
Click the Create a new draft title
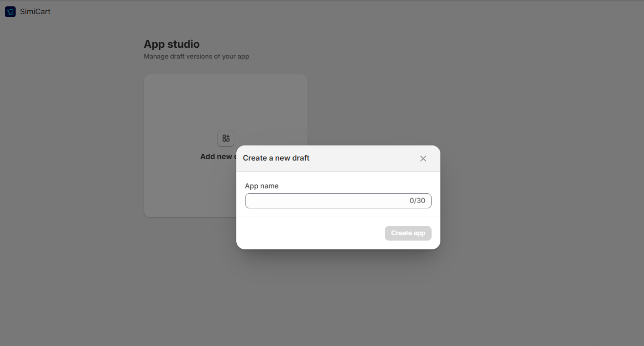(x=276, y=158)
